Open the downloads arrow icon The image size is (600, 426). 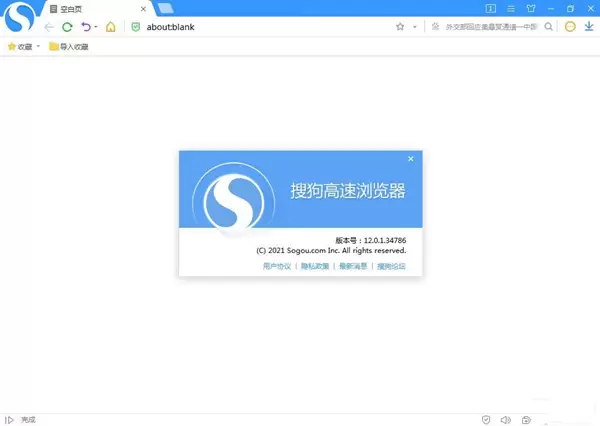[x=589, y=26]
